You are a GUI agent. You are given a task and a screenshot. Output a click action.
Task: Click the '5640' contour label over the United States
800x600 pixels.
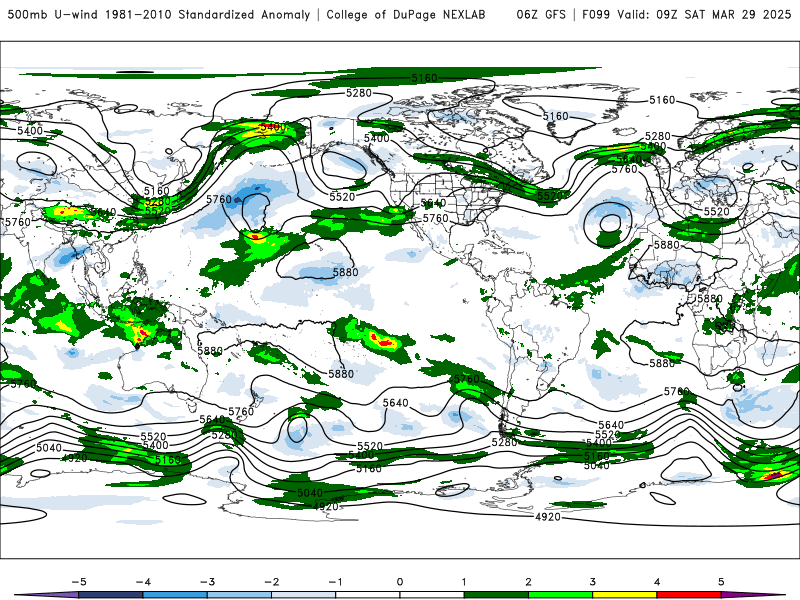click(434, 203)
